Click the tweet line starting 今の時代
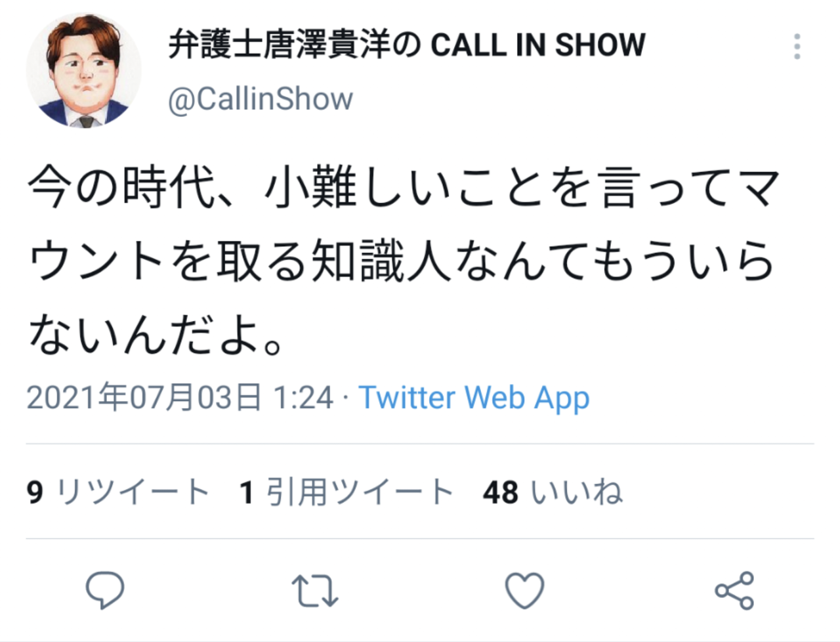Viewport: 840px width, 642px height. coord(404,188)
